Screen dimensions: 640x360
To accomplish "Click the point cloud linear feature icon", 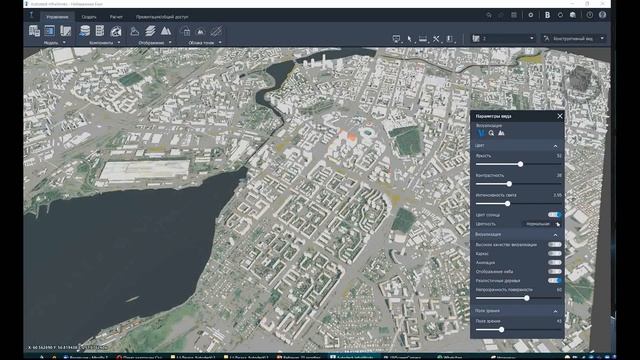I will coord(216,31).
